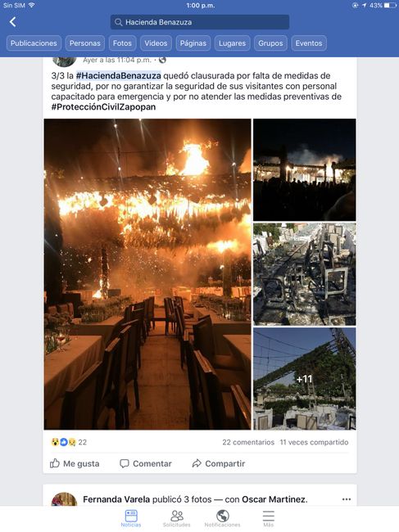Screen dimensions: 399x532
Task: View the 22 comentarios link
Action: pos(248,442)
